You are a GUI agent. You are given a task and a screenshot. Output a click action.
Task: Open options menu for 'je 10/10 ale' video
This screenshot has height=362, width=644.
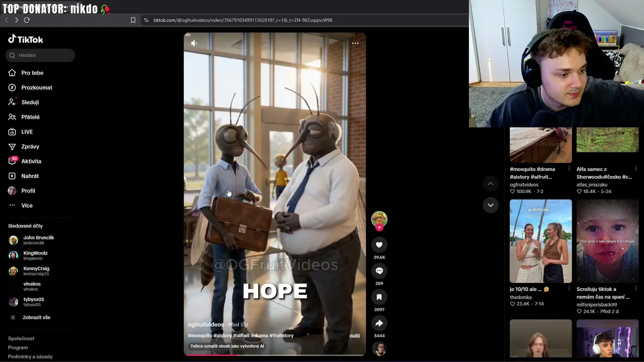pos(569,289)
